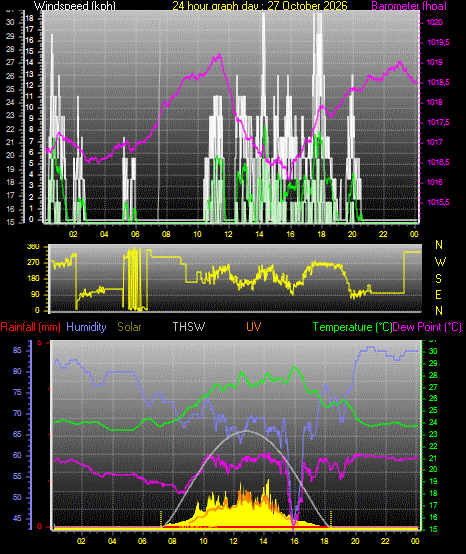Image resolution: width=466 pixels, height=554 pixels.
Task: Click the E wind direction label
Action: click(438, 295)
